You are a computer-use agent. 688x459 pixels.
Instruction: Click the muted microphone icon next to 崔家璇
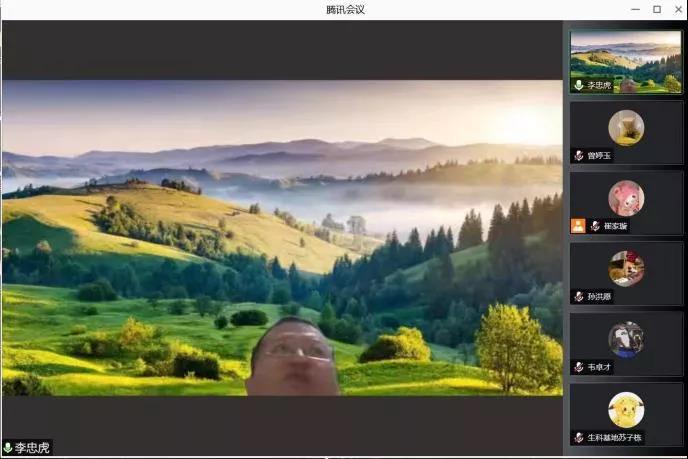[595, 226]
